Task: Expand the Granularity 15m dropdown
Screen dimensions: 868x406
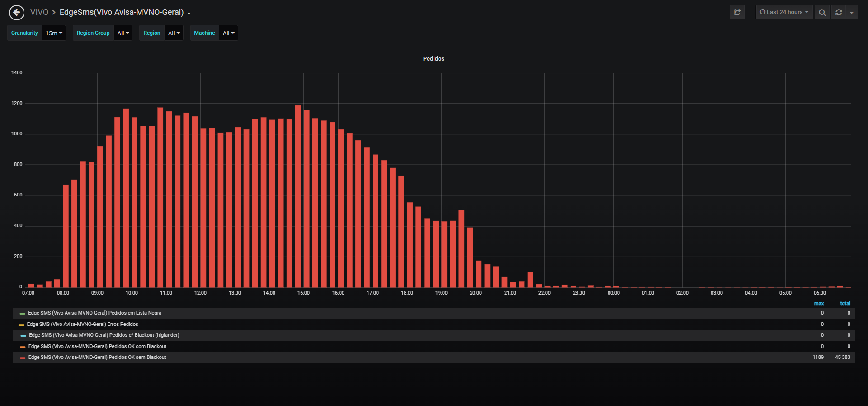Action: click(x=54, y=33)
